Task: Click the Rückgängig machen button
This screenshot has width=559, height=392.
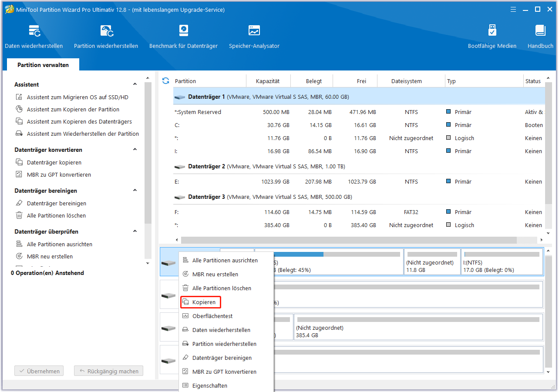Action: pyautogui.click(x=108, y=372)
